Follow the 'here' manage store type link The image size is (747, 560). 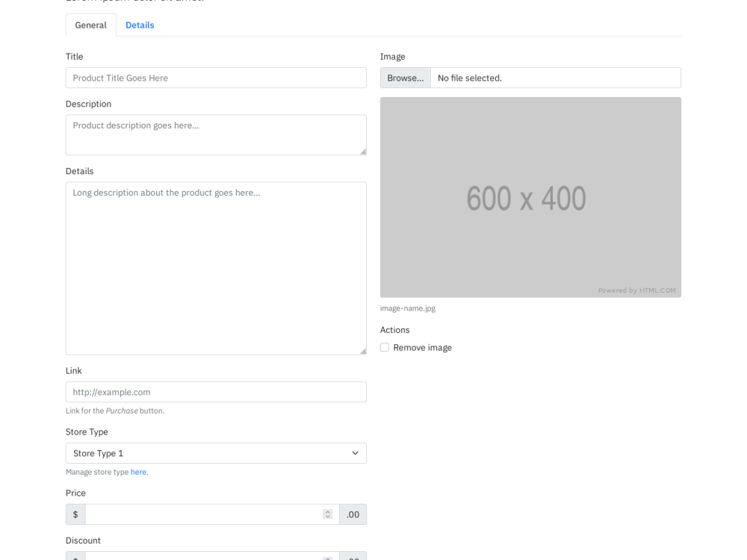coord(138,472)
